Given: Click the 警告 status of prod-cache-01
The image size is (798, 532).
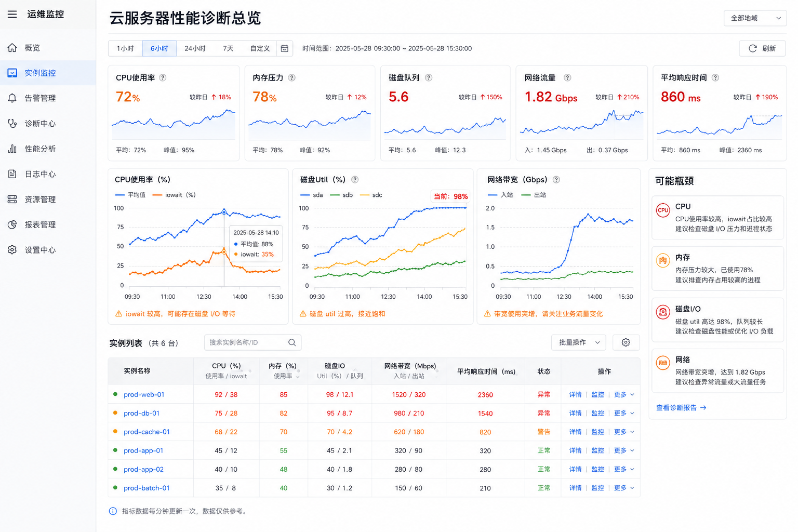Looking at the screenshot, I should coord(544,432).
